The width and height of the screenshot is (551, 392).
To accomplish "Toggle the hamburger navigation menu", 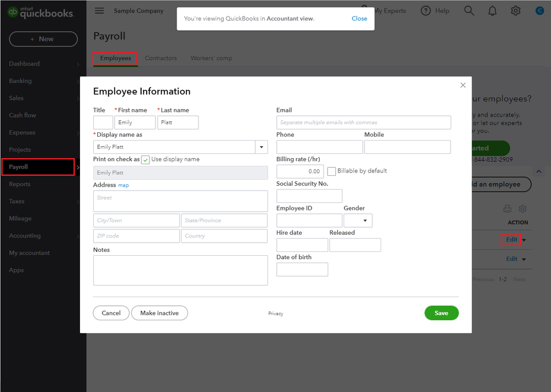I will 99,10.
